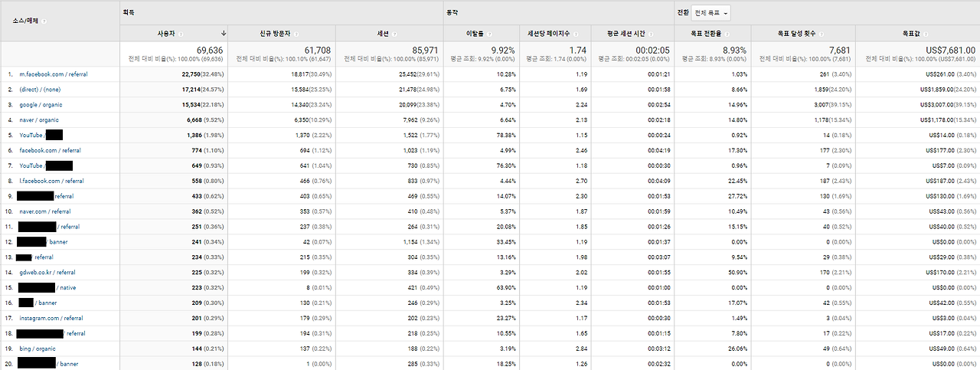Open the 전체 목표 dropdown
The height and width of the screenshot is (370, 980).
(x=711, y=12)
